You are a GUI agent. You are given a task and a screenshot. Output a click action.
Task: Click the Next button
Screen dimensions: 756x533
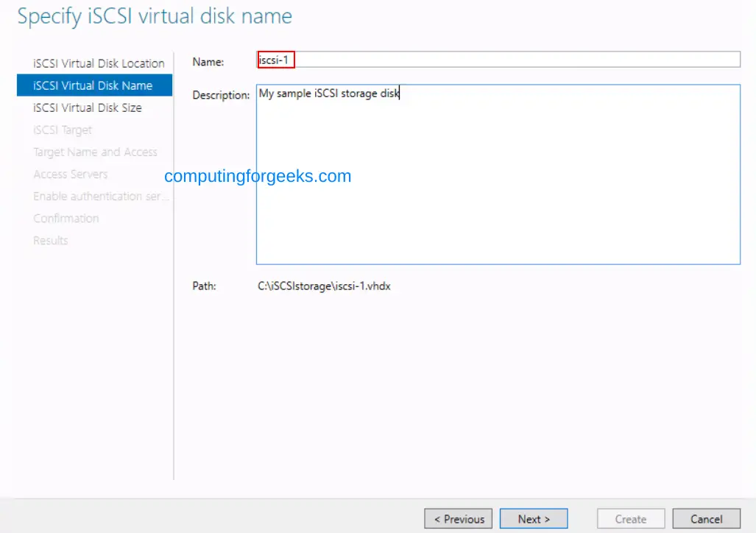point(533,518)
